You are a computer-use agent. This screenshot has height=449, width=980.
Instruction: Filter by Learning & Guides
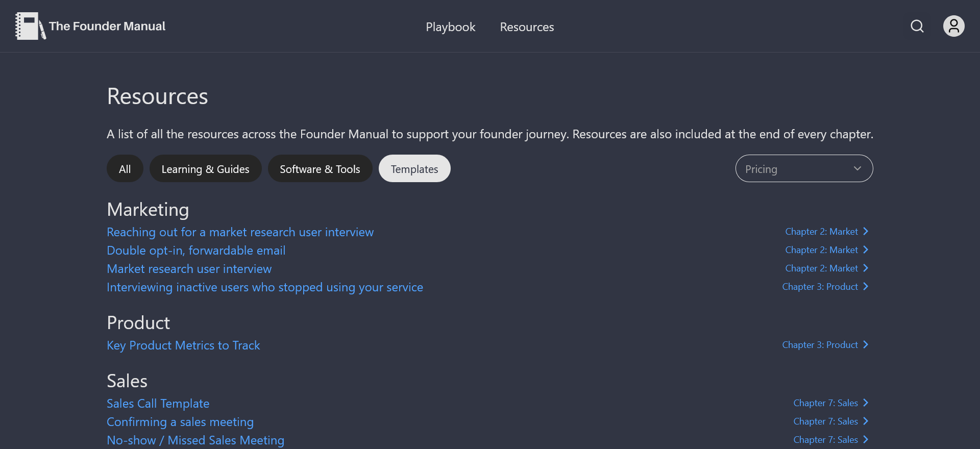(205, 169)
